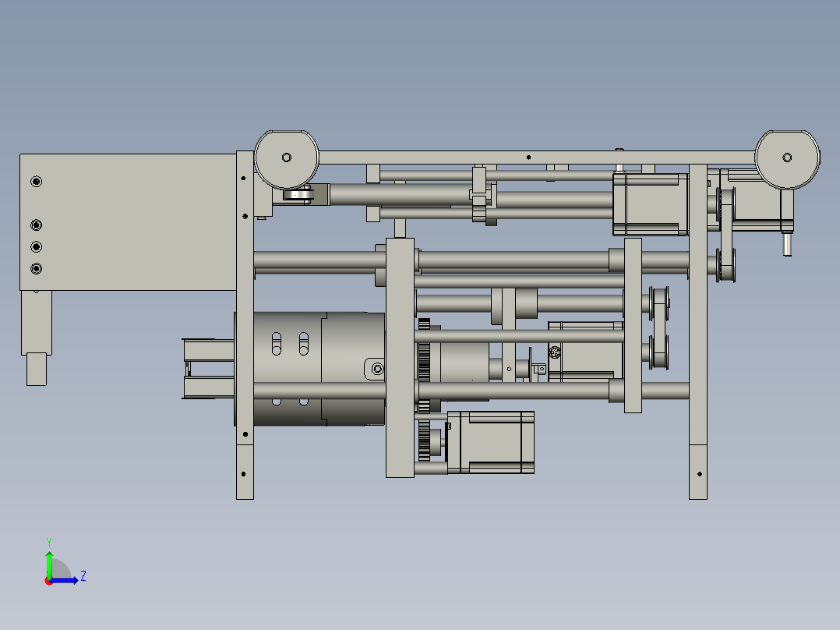Select the upper-right stepper motor body

pyautogui.click(x=651, y=204)
